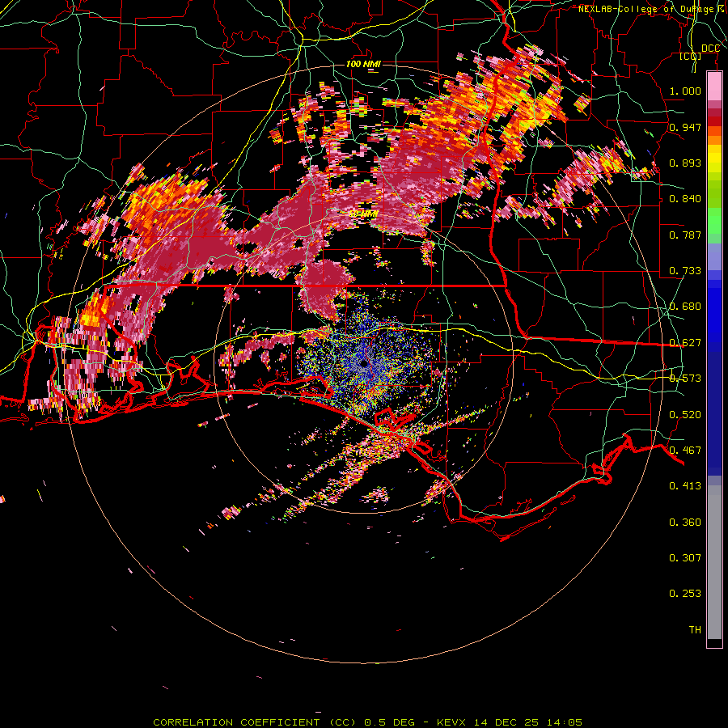Screen dimensions: 728x728
Task: Click the 14:05 timestamp
Action: pyautogui.click(x=563, y=722)
